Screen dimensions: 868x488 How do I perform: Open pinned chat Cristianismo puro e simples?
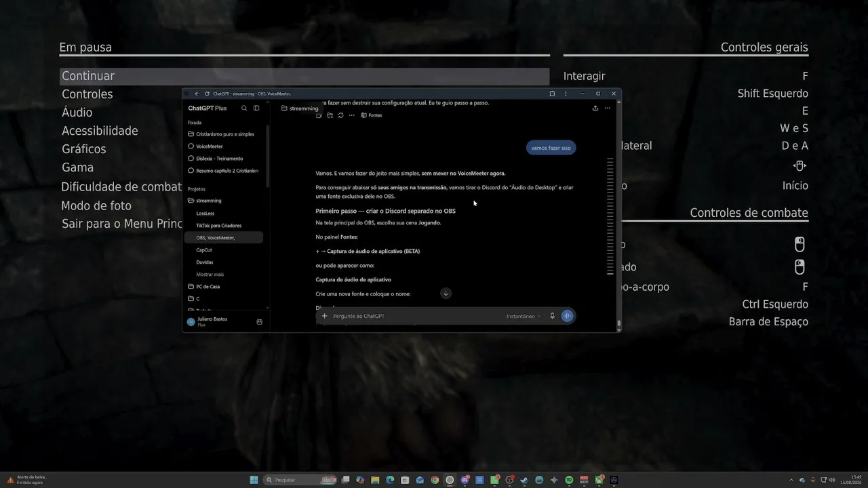pyautogui.click(x=224, y=134)
